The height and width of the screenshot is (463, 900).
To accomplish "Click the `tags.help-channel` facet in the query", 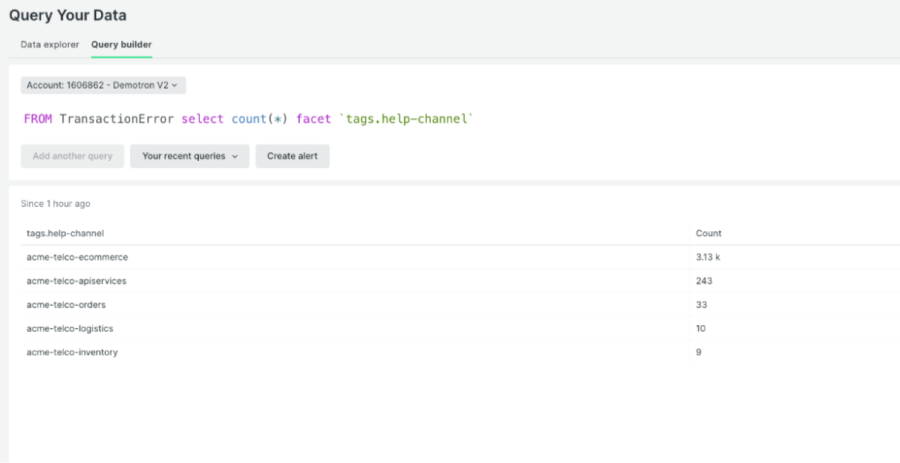I will click(x=406, y=119).
